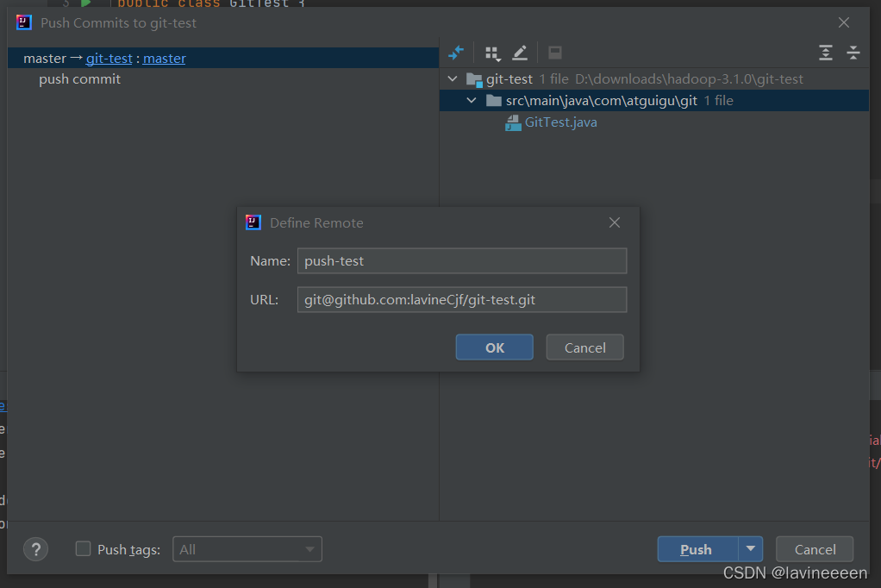
Task: Click IntelliJ logo in Define Remote title
Action: click(253, 222)
